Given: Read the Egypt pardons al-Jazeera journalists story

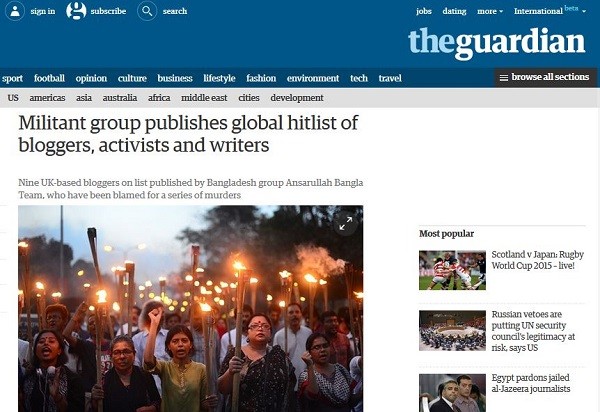Looking at the screenshot, I should [x=530, y=383].
